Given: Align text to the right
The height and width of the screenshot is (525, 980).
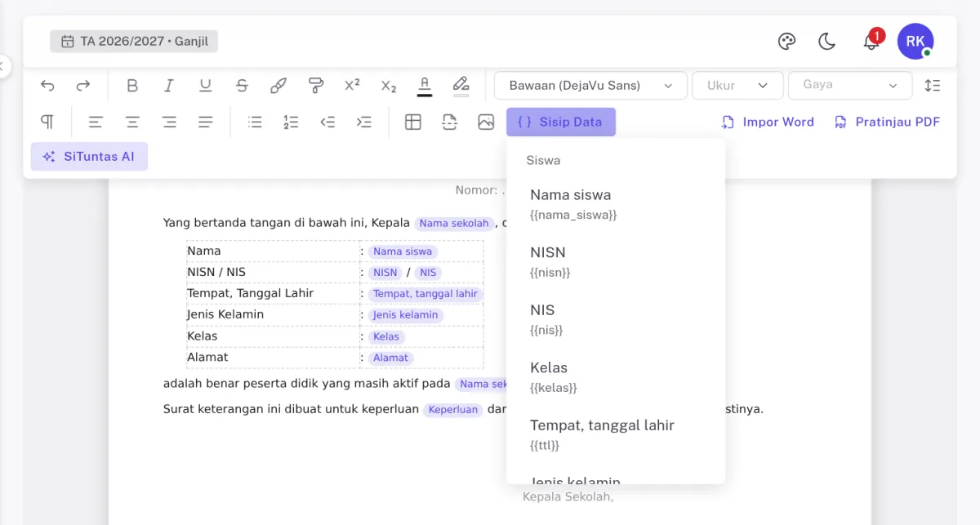Looking at the screenshot, I should (x=169, y=122).
